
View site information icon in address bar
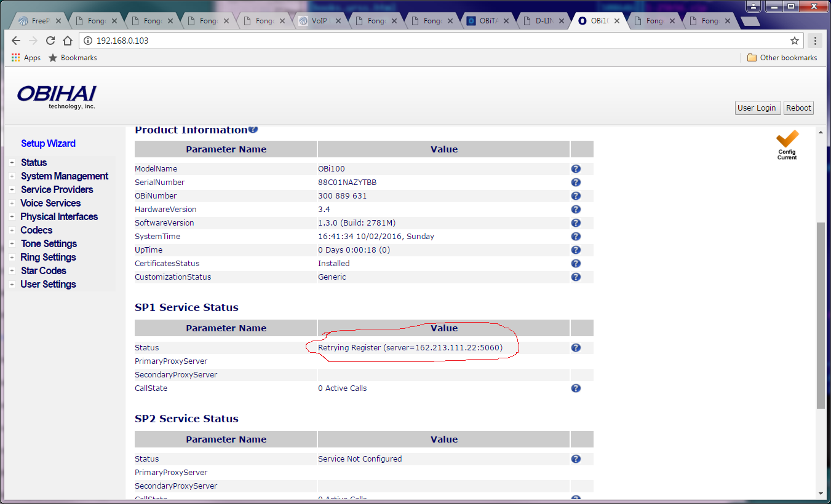(88, 41)
